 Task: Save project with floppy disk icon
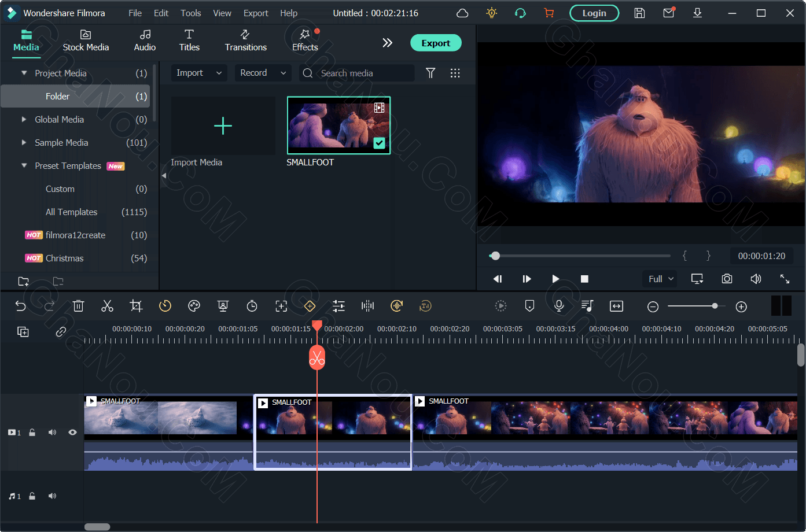point(639,13)
